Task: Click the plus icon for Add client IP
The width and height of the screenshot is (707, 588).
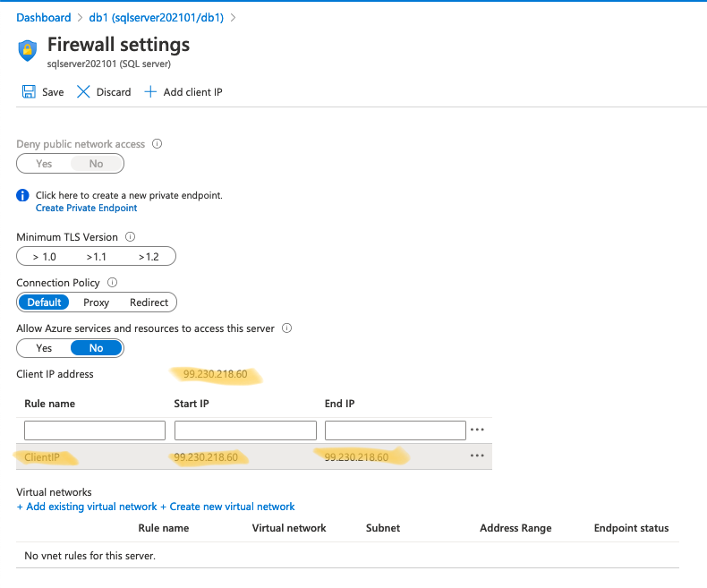Action: pyautogui.click(x=150, y=91)
